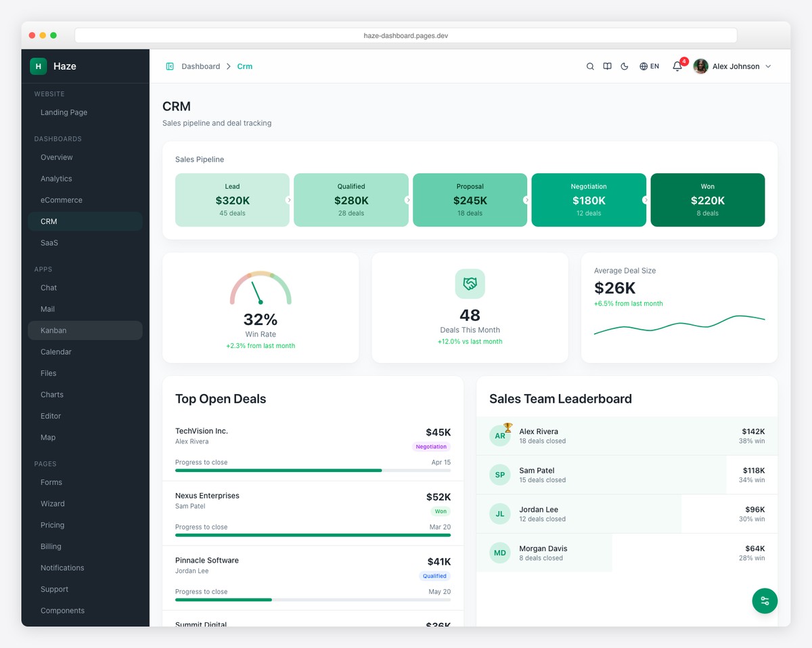Open the Pricing page link
812x648 pixels.
click(x=52, y=525)
